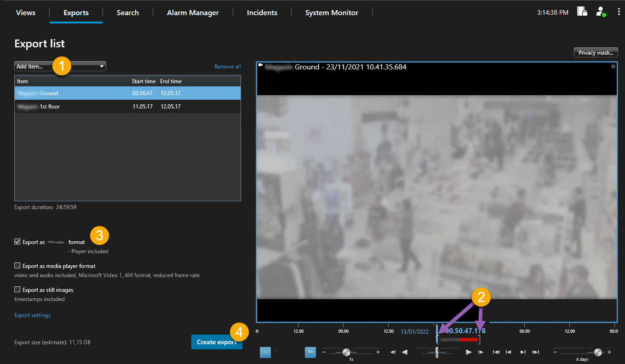This screenshot has height=364, width=625.
Task: Increase playback speed with the plus icon
Action: (378, 352)
